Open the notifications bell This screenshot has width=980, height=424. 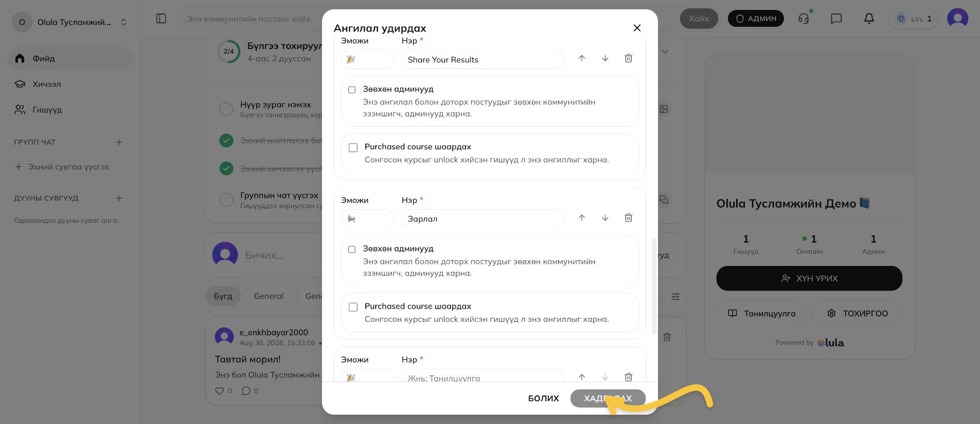click(869, 19)
